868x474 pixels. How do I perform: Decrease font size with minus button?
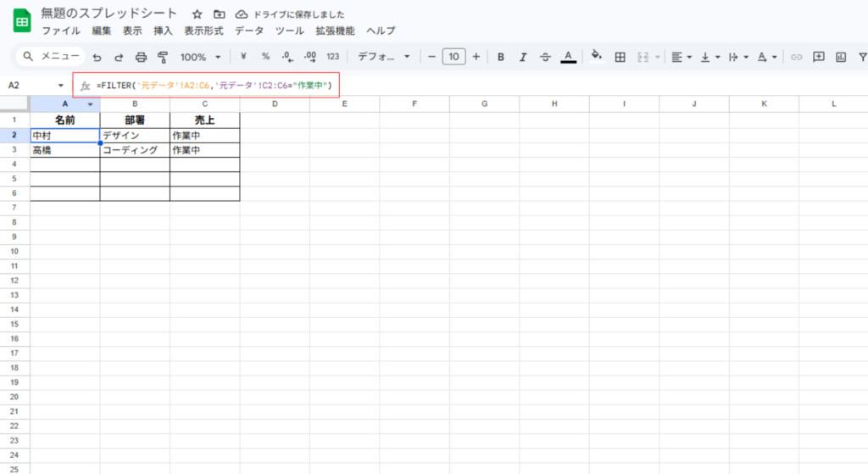tap(431, 57)
